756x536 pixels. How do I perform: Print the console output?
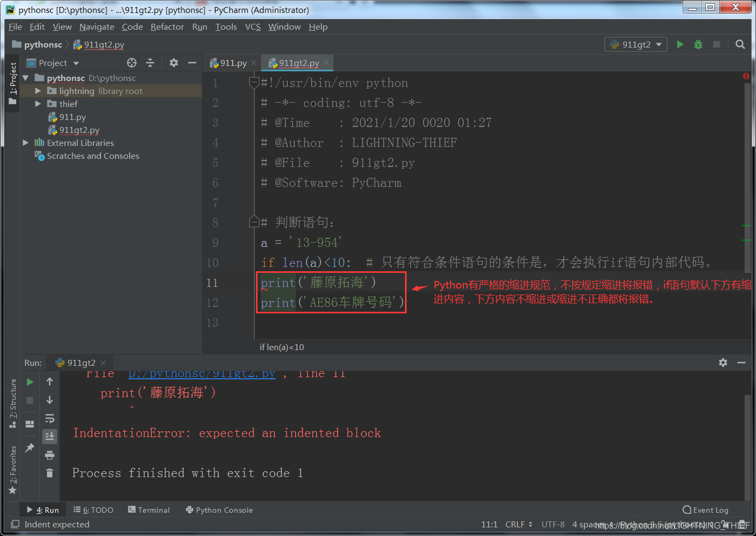[x=50, y=455]
